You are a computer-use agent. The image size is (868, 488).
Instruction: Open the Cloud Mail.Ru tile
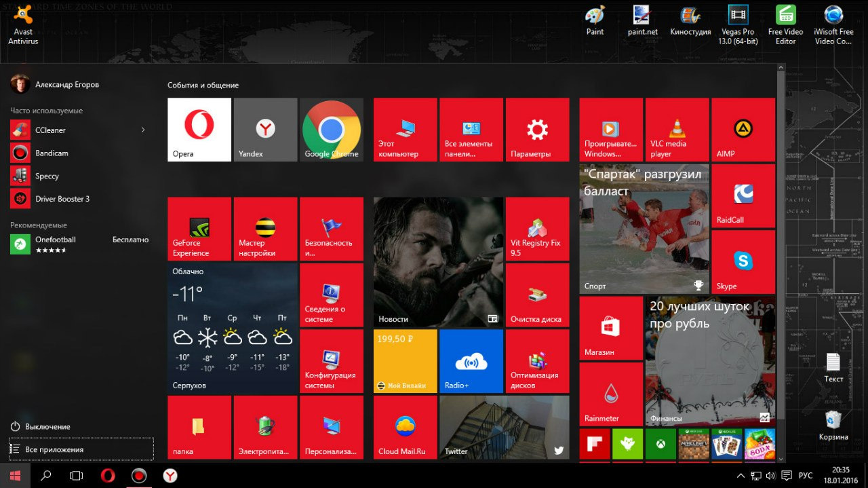[x=404, y=428]
